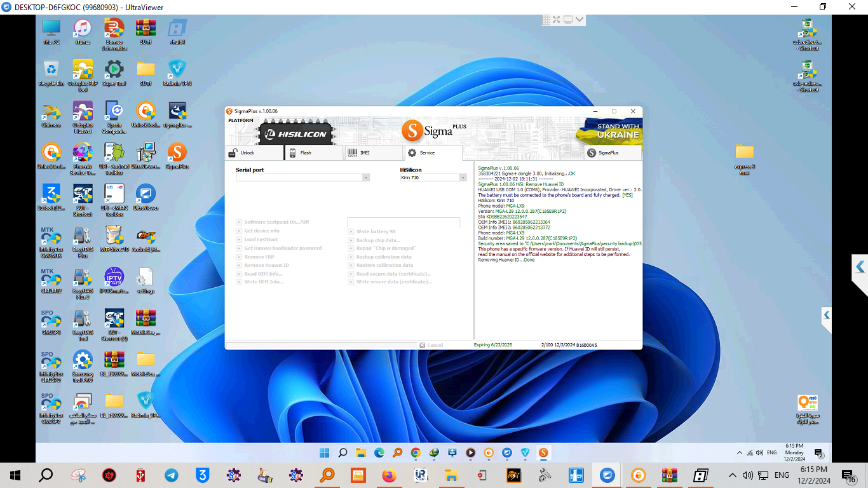Click SigmaPlus icon in remote taskbar
The height and width of the screenshot is (488, 868).
point(543,453)
